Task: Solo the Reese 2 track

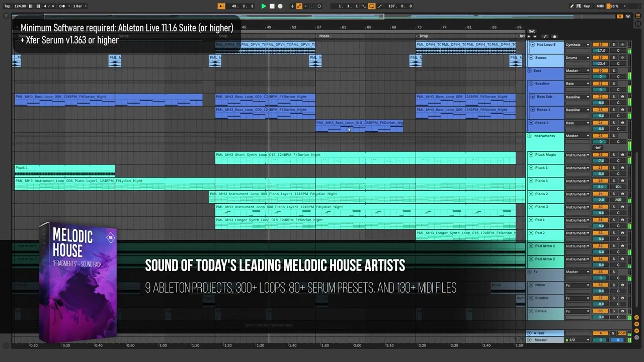Action: point(614,123)
